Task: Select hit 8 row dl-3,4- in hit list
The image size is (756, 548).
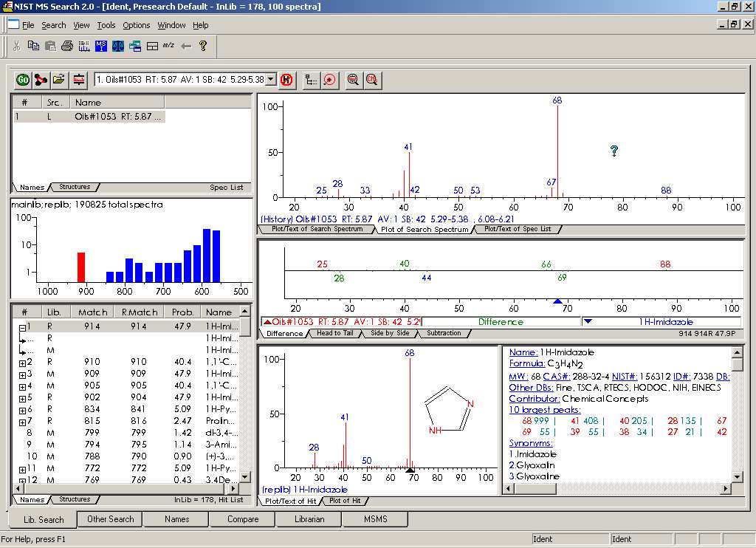Action: (127, 433)
